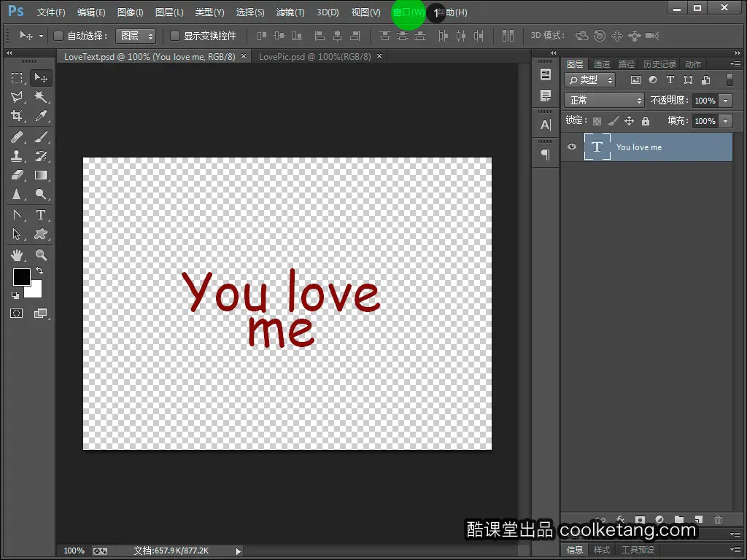Image resolution: width=747 pixels, height=560 pixels.
Task: Toggle adjustment layer filter
Action: [653, 80]
